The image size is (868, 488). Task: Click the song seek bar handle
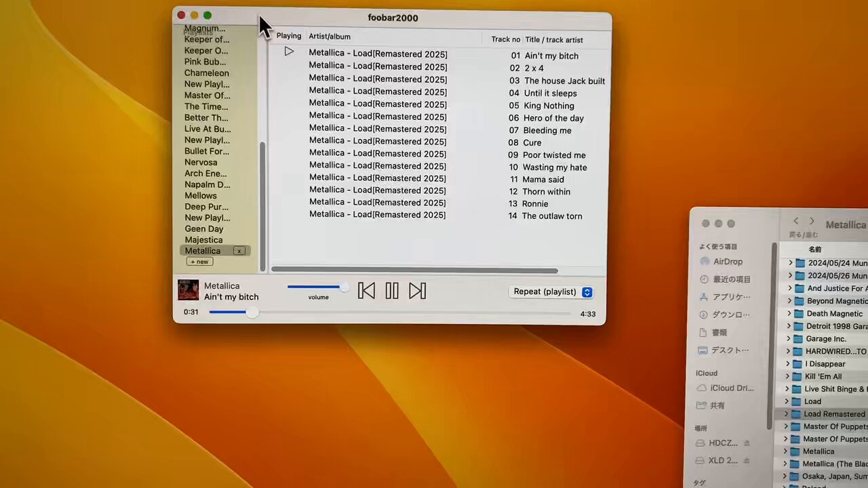[x=252, y=312]
